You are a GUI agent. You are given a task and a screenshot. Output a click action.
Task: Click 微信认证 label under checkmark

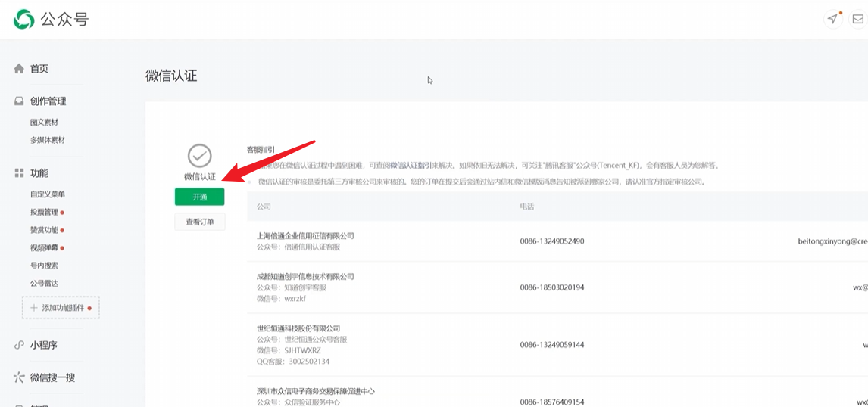(x=199, y=177)
